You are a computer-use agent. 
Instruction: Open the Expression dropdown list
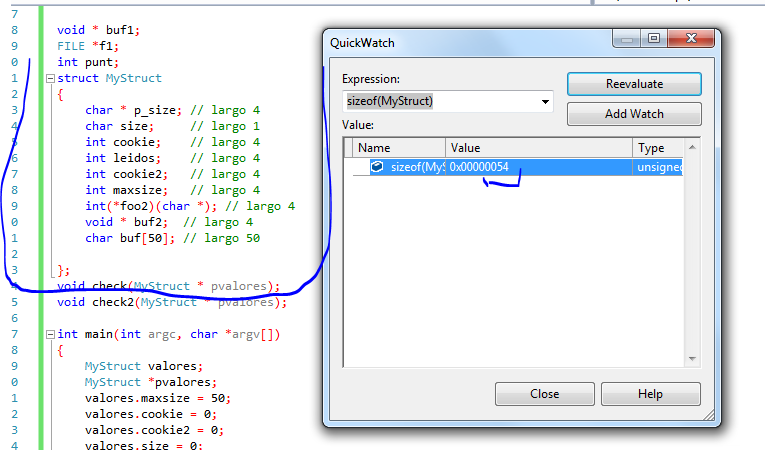(x=546, y=101)
